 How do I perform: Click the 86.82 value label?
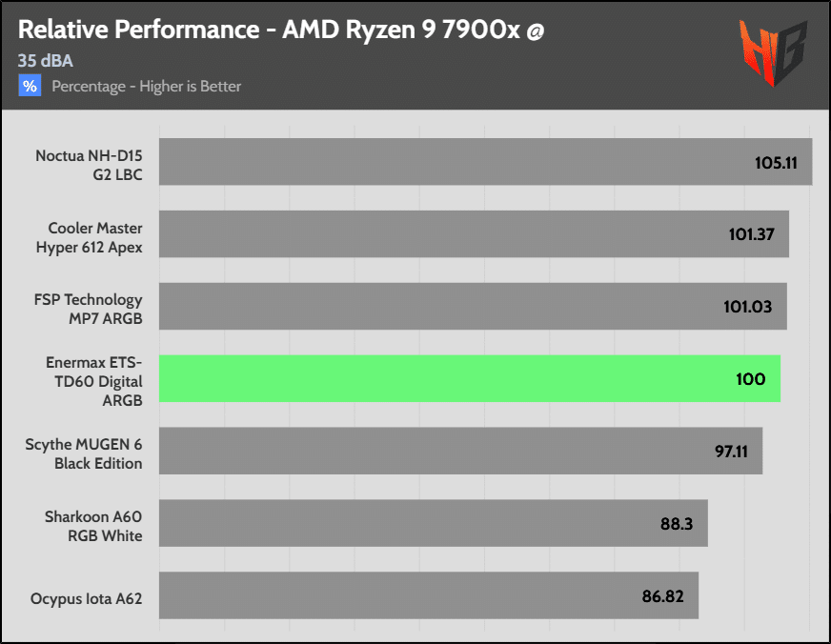(663, 596)
